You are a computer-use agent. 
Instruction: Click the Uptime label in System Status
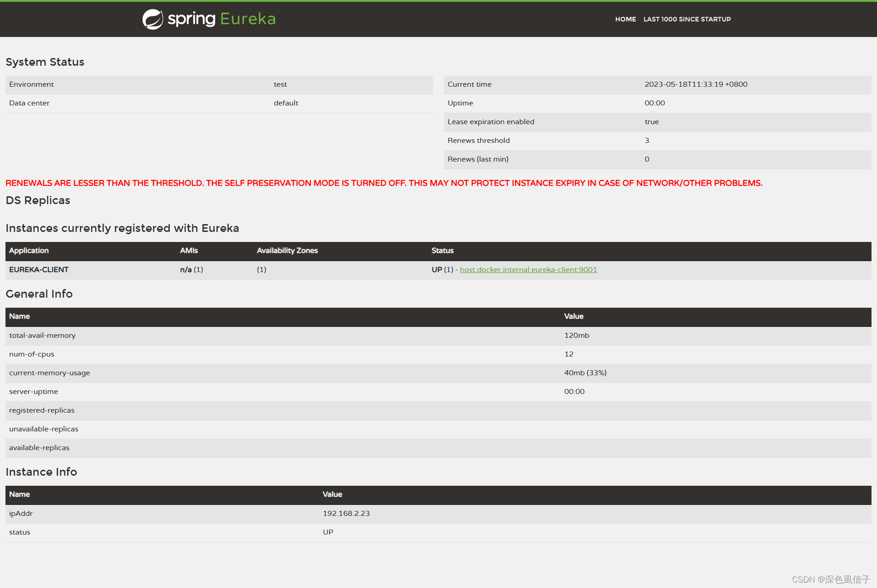460,103
